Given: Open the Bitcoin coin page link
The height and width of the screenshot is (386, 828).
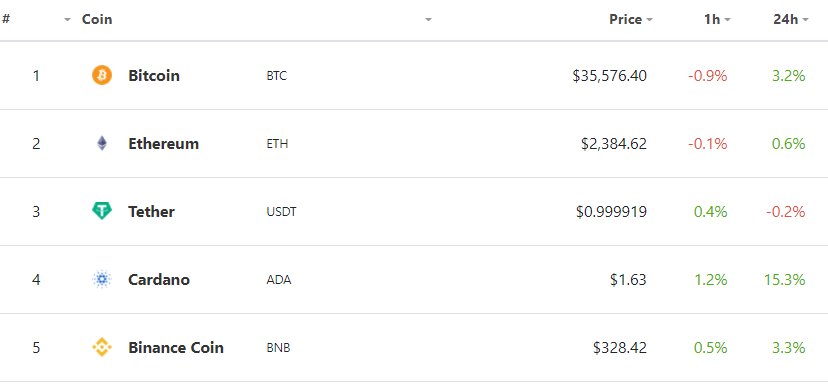Looking at the screenshot, I should point(154,76).
